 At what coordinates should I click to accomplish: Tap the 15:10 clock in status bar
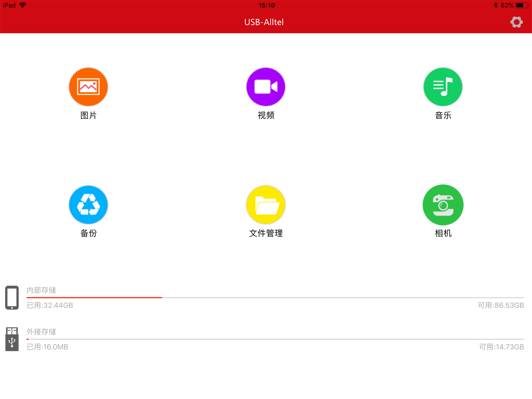266,5
